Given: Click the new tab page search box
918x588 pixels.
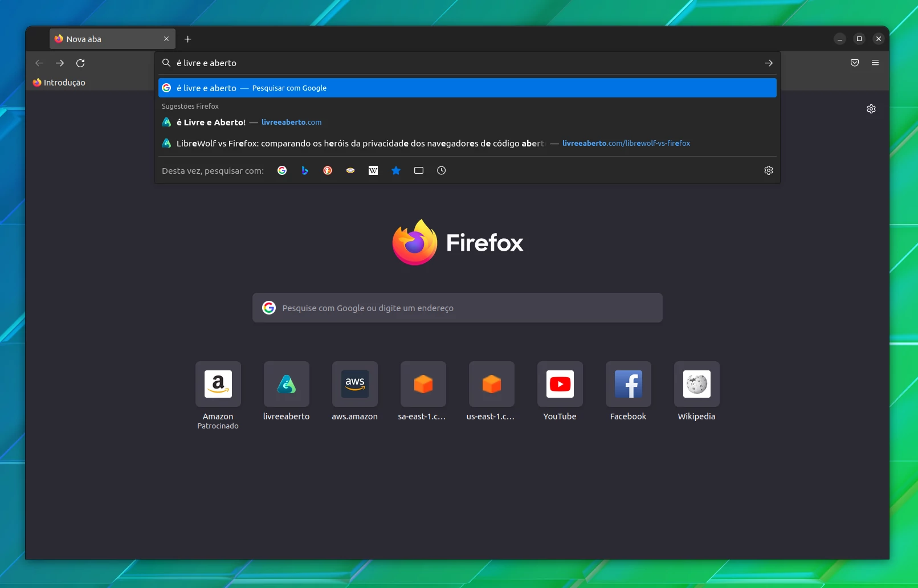Looking at the screenshot, I should [458, 308].
